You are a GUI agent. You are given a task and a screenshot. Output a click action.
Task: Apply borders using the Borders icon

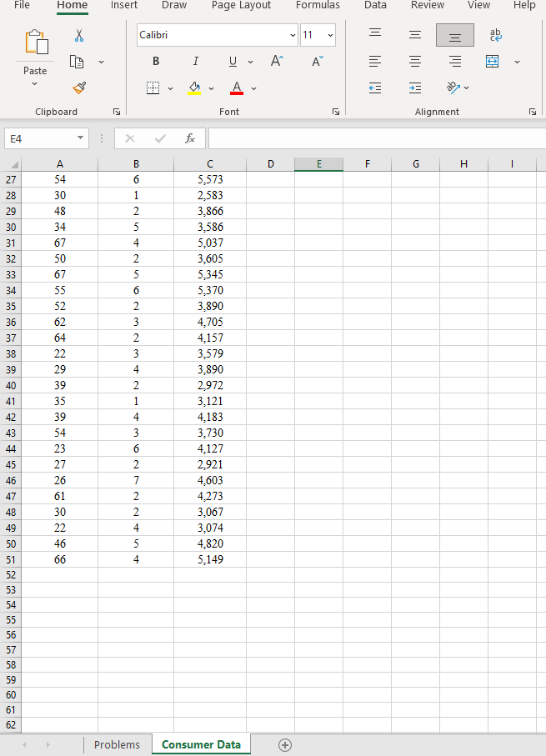point(153,88)
